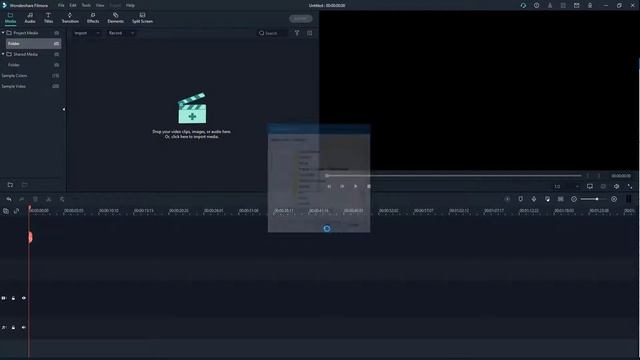This screenshot has width=640, height=360.
Task: Switch to the Audio tab
Action: [x=30, y=18]
